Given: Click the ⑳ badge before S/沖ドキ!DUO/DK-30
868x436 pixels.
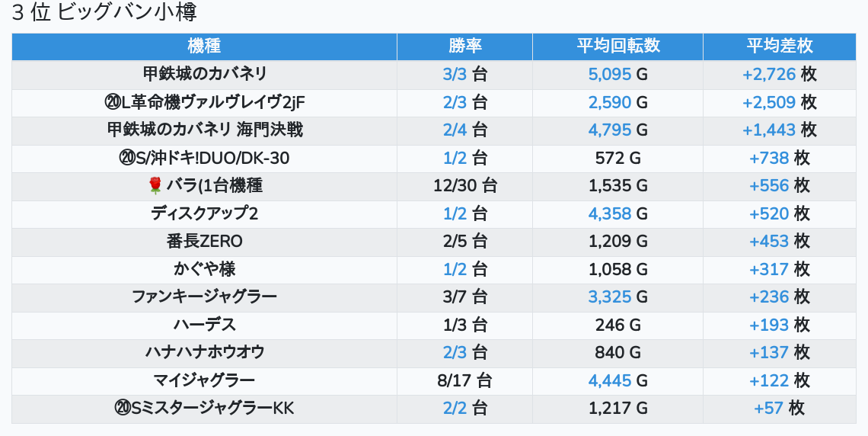Looking at the screenshot, I should pyautogui.click(x=126, y=158).
